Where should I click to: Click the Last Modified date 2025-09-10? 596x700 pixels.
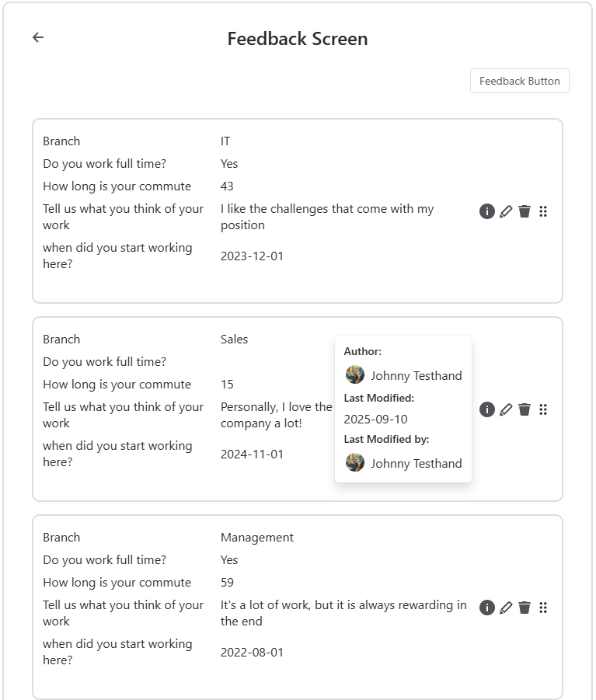point(375,419)
